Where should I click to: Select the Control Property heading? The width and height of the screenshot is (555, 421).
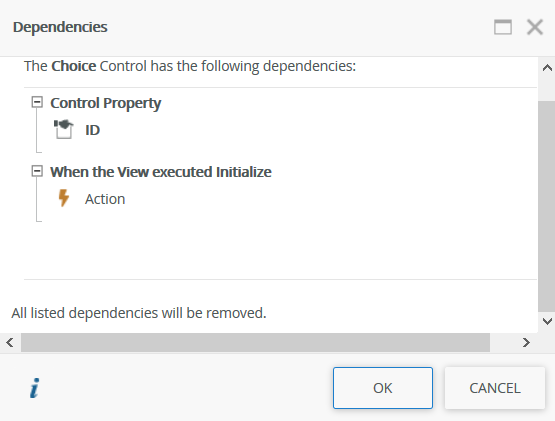click(x=105, y=103)
